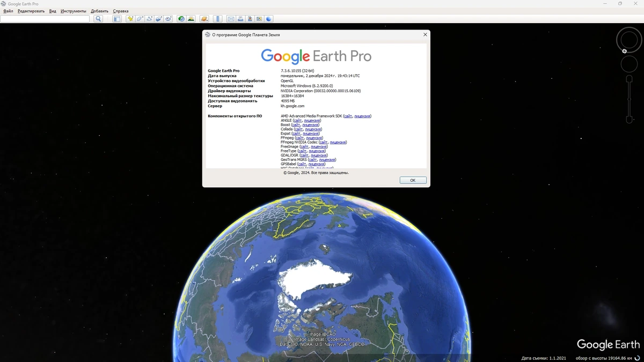Open the лицензия link for GPSBabel
Screen dimensions: 644x362
pyautogui.click(x=317, y=164)
